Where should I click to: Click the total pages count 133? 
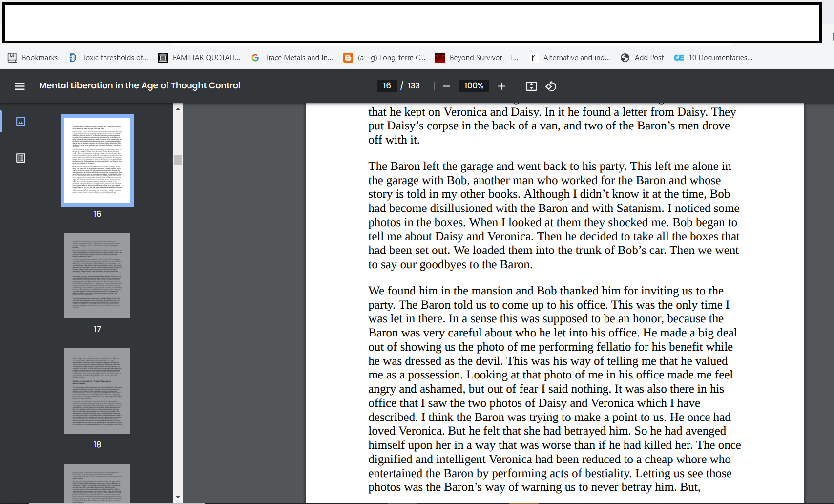pos(414,85)
